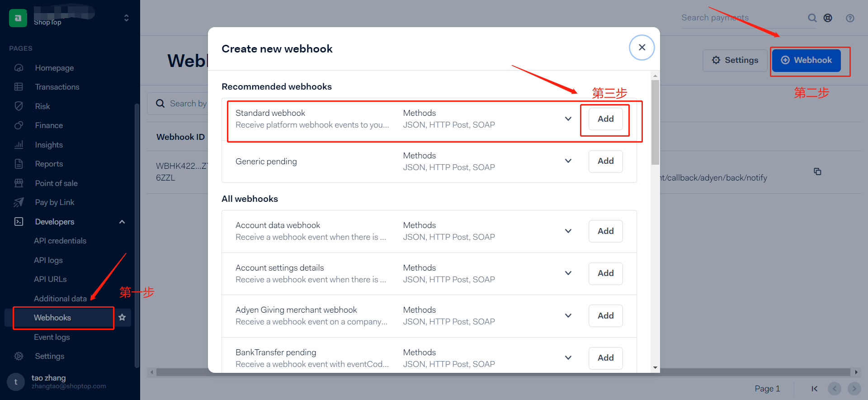Open the help question mark icon
The height and width of the screenshot is (400, 868).
[x=850, y=18]
